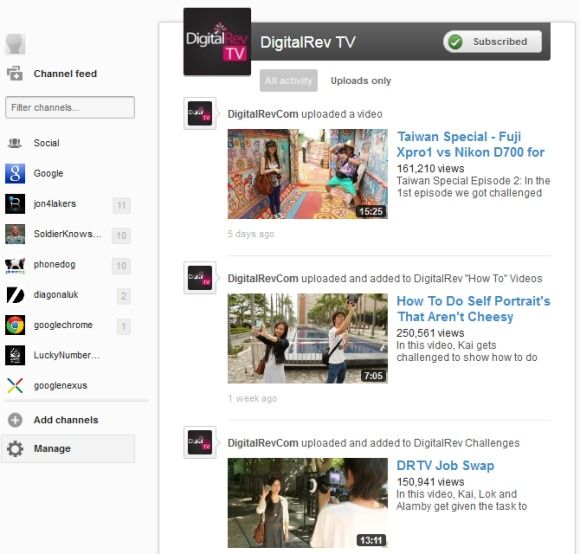The image size is (580, 554).
Task: Click DigitalRev avatar beside Self Portrait post
Action: [x=200, y=278]
